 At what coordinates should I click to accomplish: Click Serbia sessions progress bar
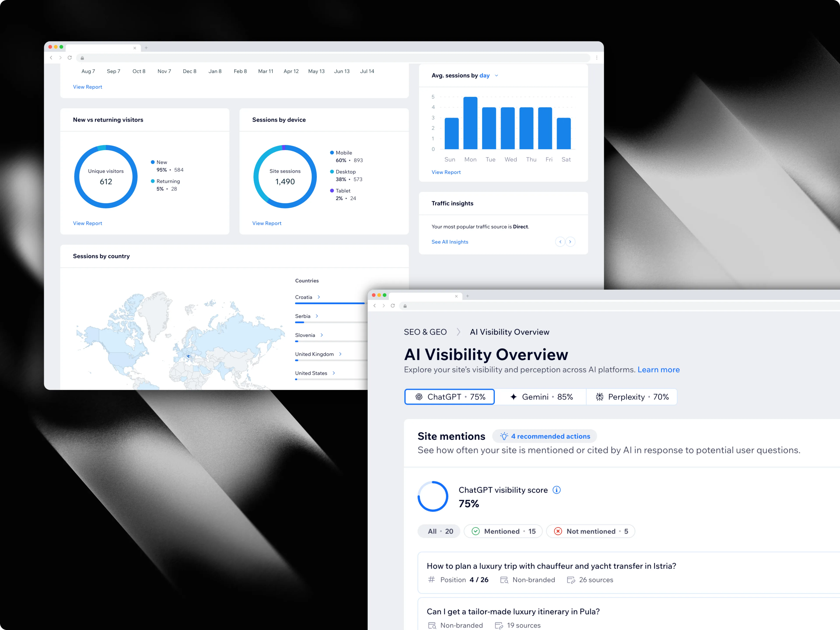(x=331, y=322)
